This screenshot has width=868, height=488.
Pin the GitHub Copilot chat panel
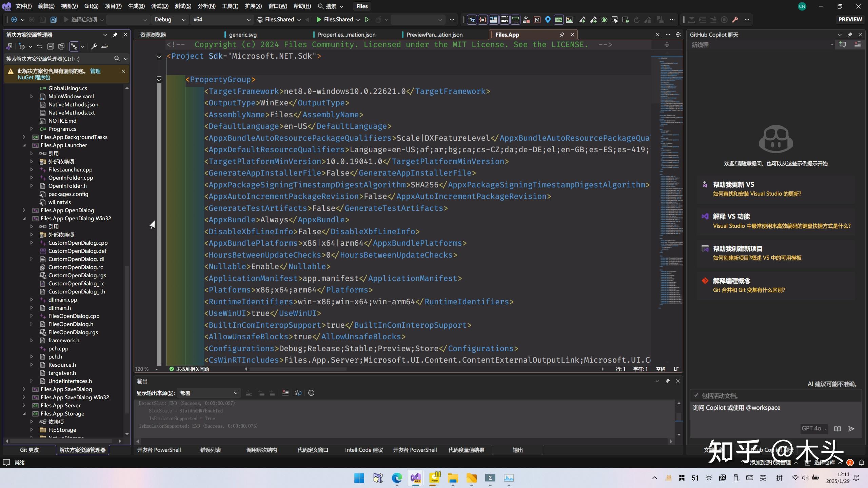[850, 34]
